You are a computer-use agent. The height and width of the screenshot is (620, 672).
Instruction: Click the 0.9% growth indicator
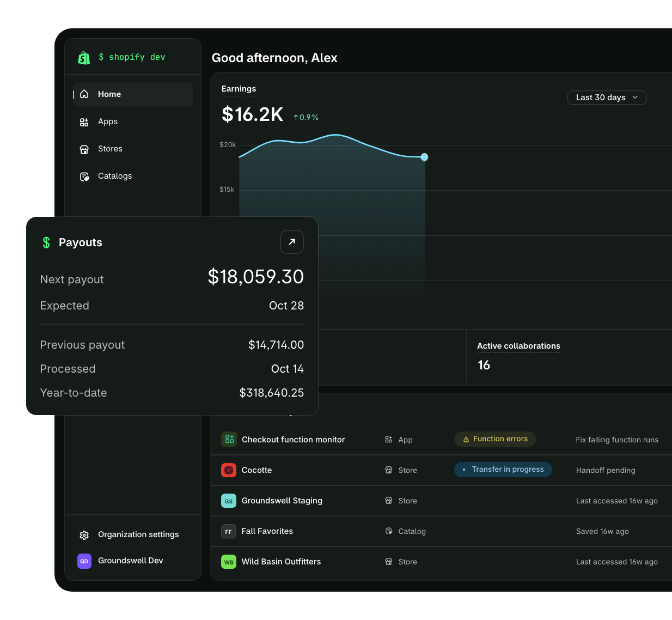[306, 117]
